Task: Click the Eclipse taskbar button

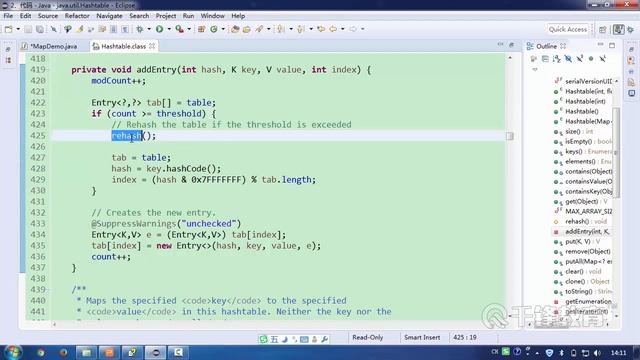Action: (156, 353)
